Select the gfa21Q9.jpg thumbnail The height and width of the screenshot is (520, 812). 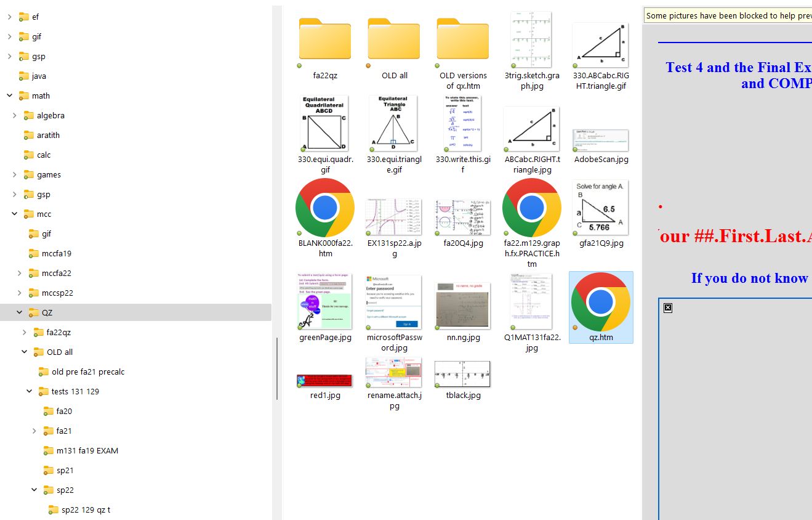coord(600,208)
